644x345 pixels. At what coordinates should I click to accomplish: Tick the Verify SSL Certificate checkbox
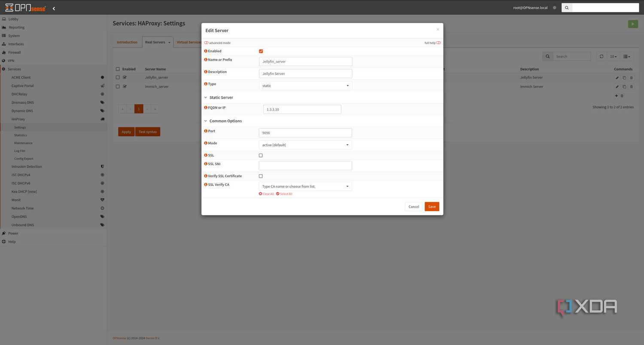click(261, 176)
